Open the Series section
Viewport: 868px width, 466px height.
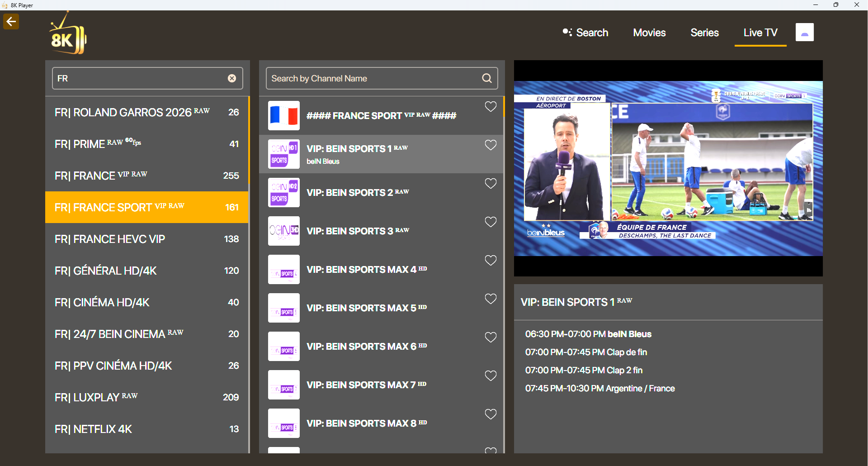tap(704, 33)
